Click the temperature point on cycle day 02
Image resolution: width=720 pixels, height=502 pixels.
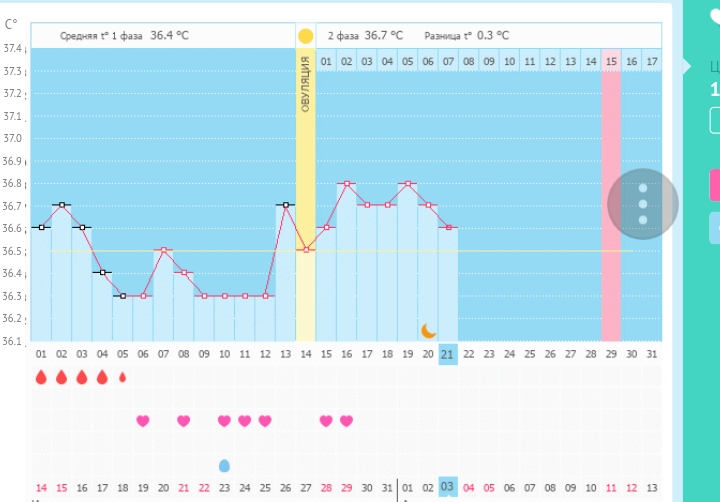click(61, 205)
